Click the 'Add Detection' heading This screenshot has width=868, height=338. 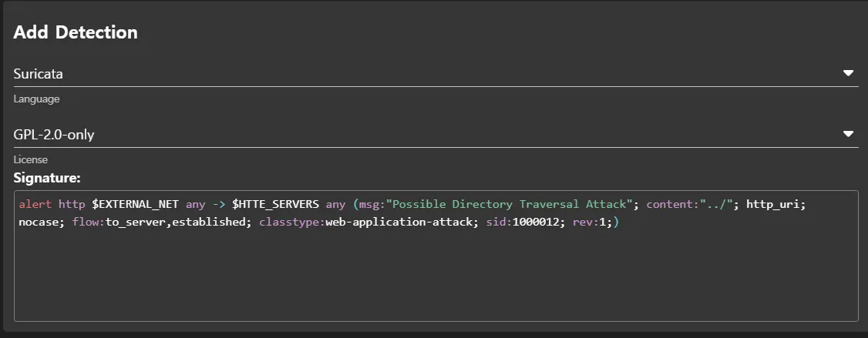click(76, 32)
